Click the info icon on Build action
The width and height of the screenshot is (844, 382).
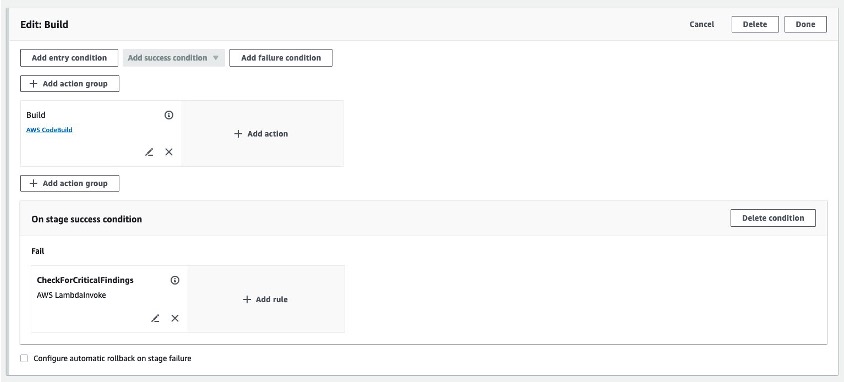coord(169,115)
